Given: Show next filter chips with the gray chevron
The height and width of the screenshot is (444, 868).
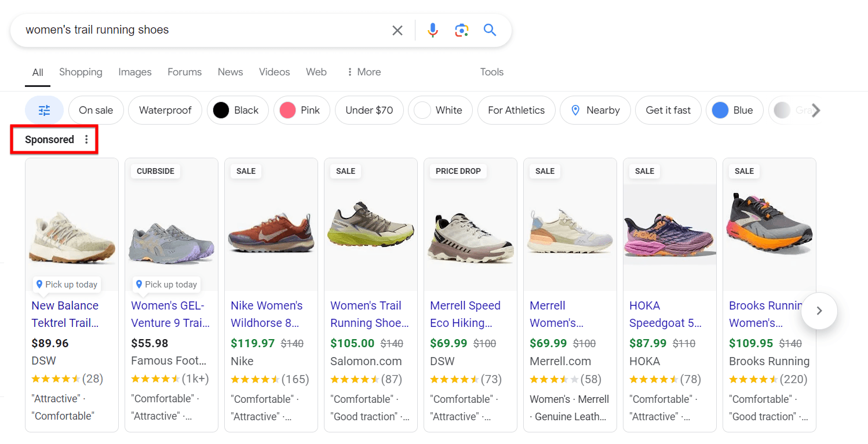Looking at the screenshot, I should point(816,110).
